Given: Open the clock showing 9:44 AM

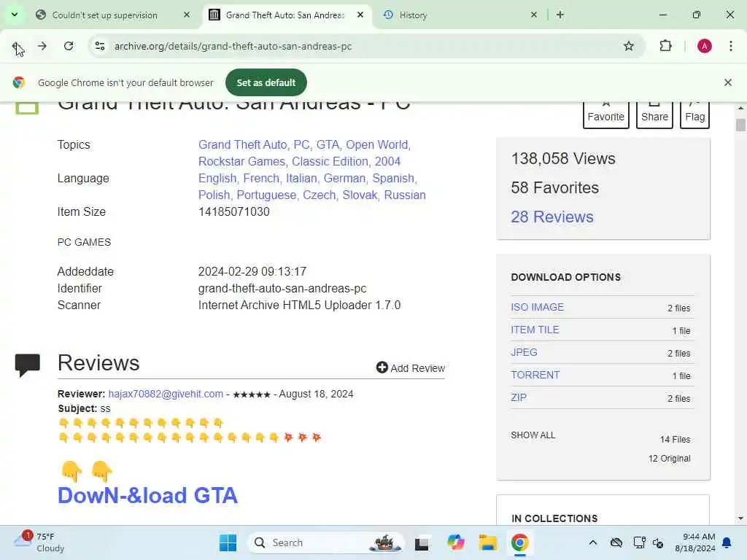Looking at the screenshot, I should (x=695, y=542).
